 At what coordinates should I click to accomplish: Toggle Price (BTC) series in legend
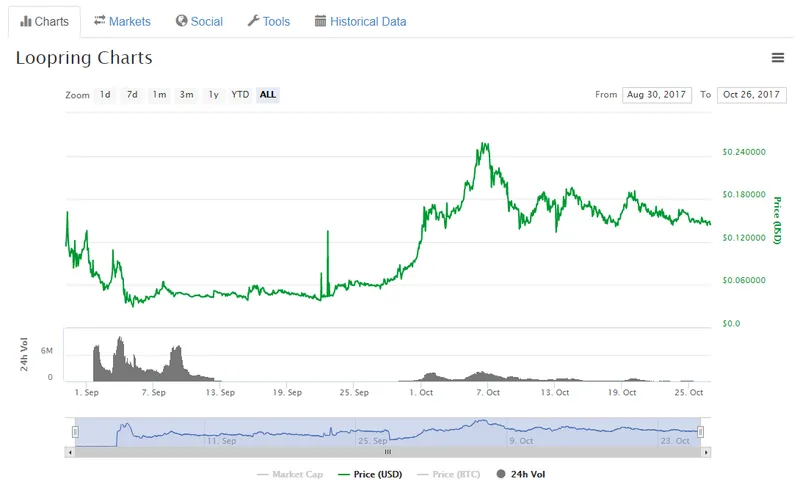coord(448,474)
